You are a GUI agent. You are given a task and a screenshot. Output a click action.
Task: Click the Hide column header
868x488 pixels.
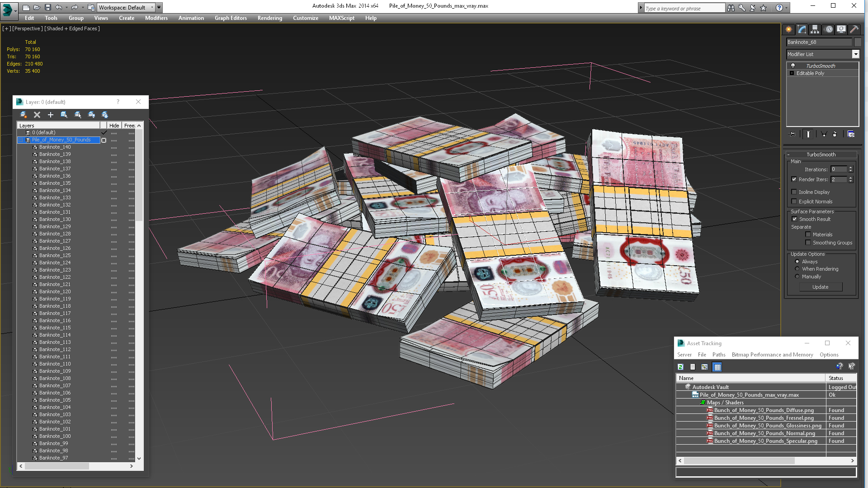pyautogui.click(x=114, y=126)
